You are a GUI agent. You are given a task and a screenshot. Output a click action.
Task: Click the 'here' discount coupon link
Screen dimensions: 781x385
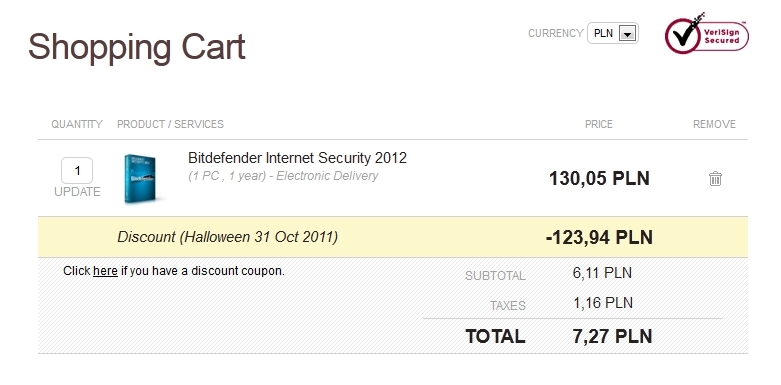(x=105, y=271)
